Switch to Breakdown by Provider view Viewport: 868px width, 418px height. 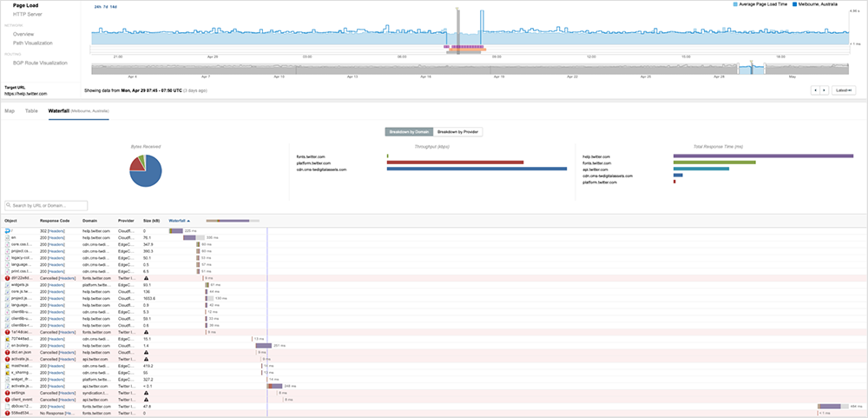tap(457, 132)
